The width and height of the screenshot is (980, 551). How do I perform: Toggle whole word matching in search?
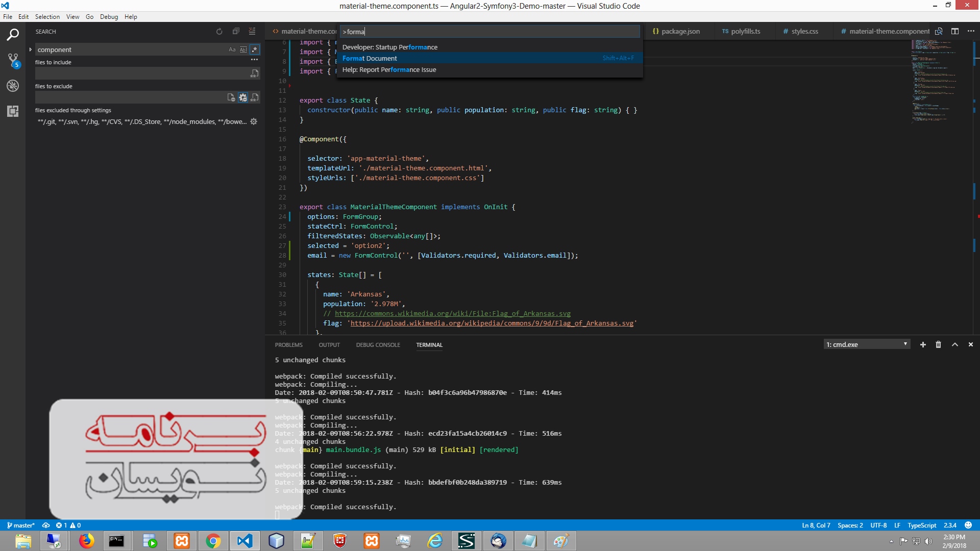[243, 49]
